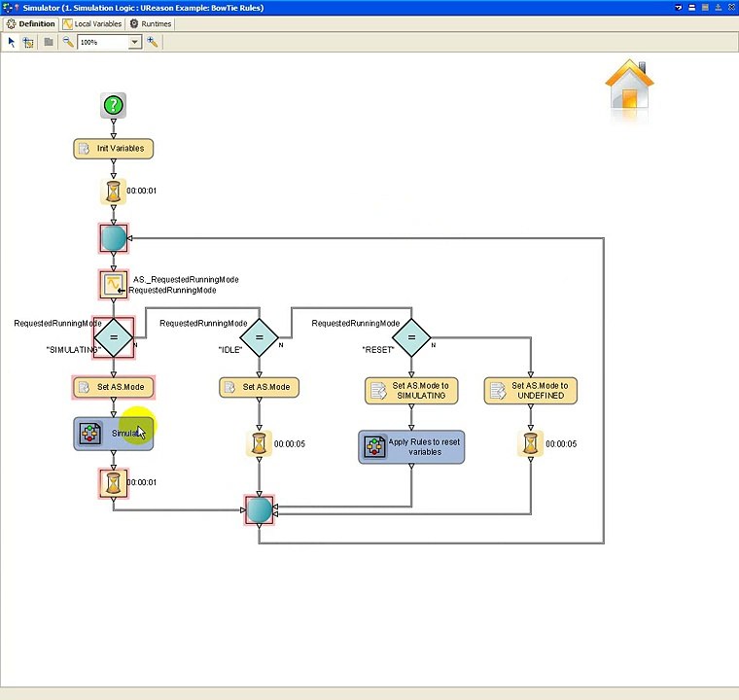Open the zoom level dropdown arrow
739x700 pixels.
point(135,43)
